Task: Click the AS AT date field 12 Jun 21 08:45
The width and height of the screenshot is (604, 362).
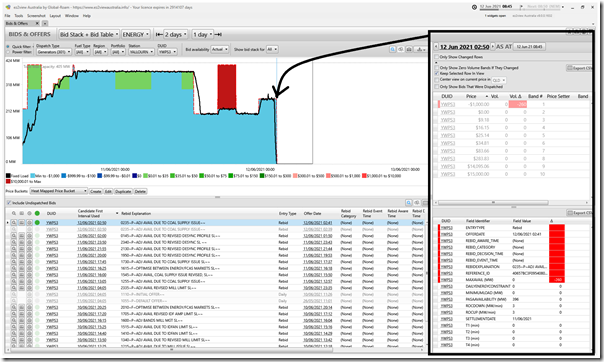Action: click(529, 47)
